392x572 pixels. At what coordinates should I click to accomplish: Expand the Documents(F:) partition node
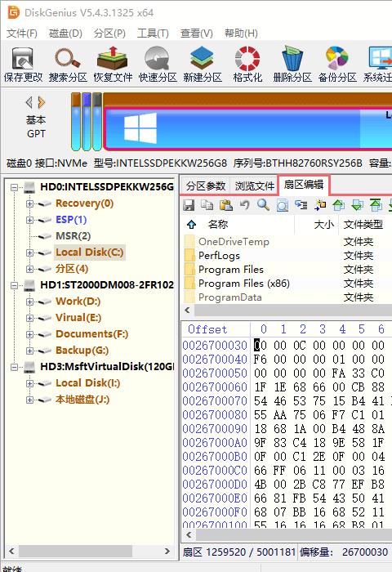coord(30,334)
